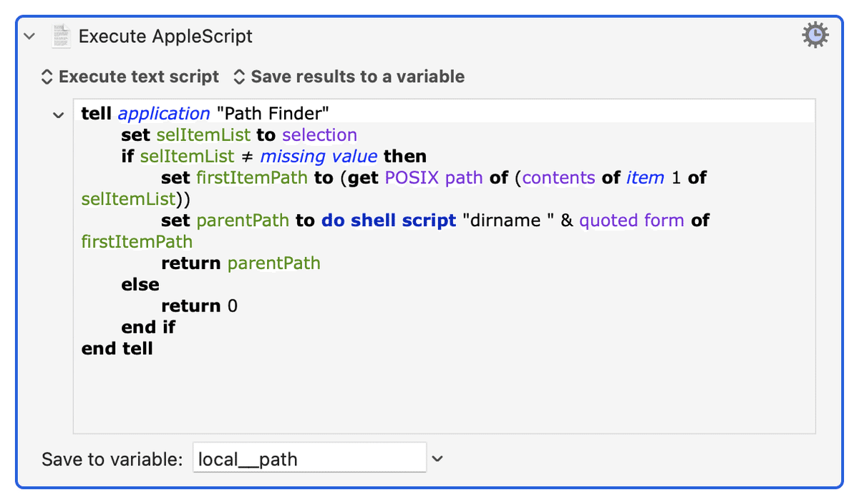
Task: Collapse the Execute AppleScript action
Action: click(x=29, y=36)
